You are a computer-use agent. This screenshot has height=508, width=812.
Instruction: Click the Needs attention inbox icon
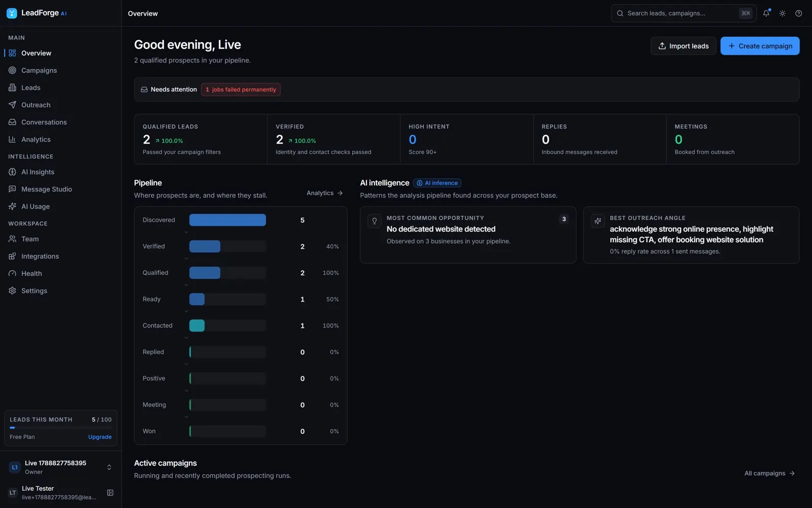click(x=144, y=89)
